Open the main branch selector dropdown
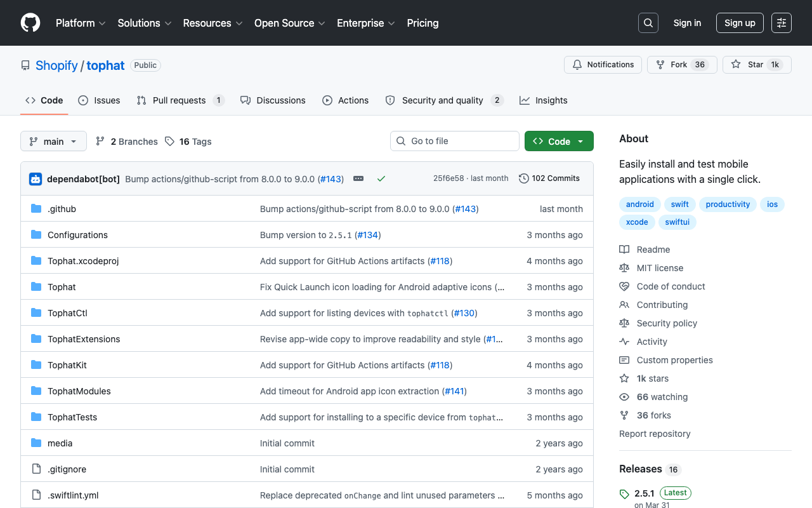Screen dimensions: 812x508 [x=53, y=141]
